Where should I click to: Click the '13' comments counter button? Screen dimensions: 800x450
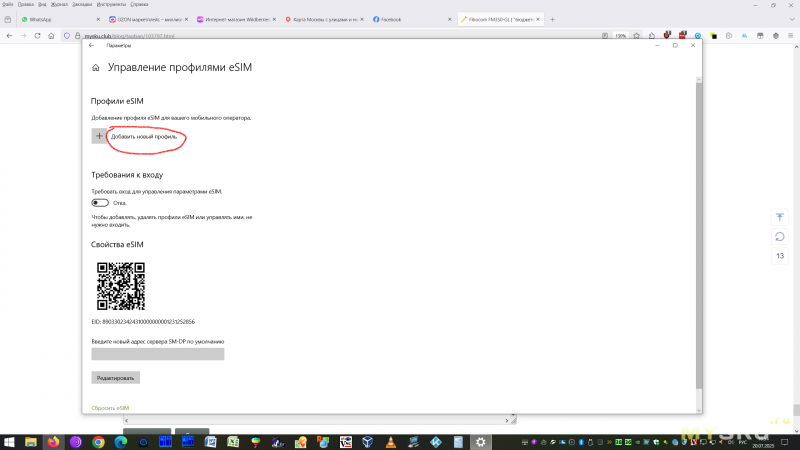780,256
